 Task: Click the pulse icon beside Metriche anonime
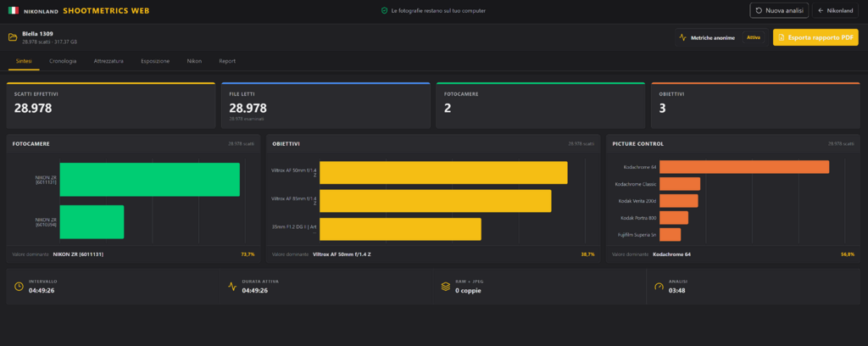coord(682,37)
